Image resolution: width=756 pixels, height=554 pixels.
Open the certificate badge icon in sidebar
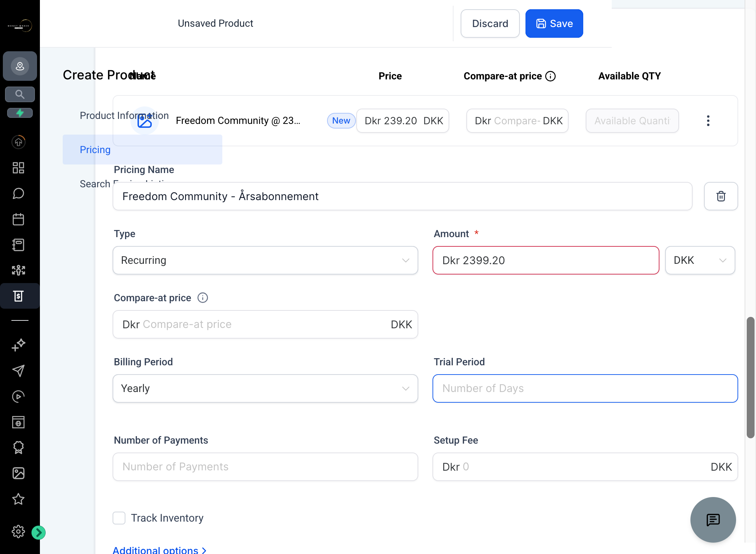pos(19,448)
